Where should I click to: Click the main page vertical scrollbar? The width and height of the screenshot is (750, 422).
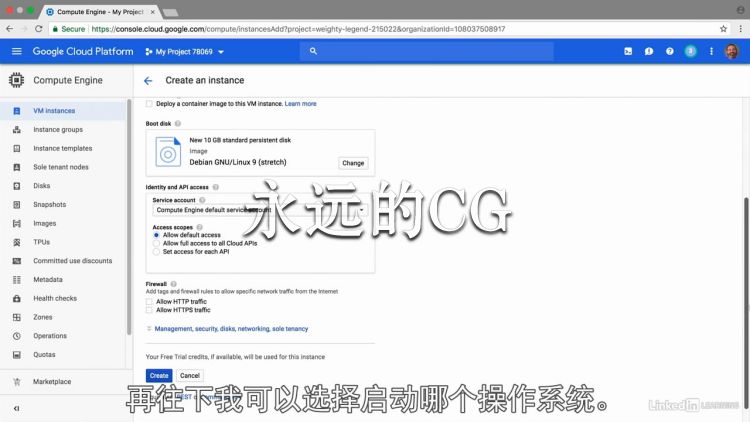(x=747, y=301)
